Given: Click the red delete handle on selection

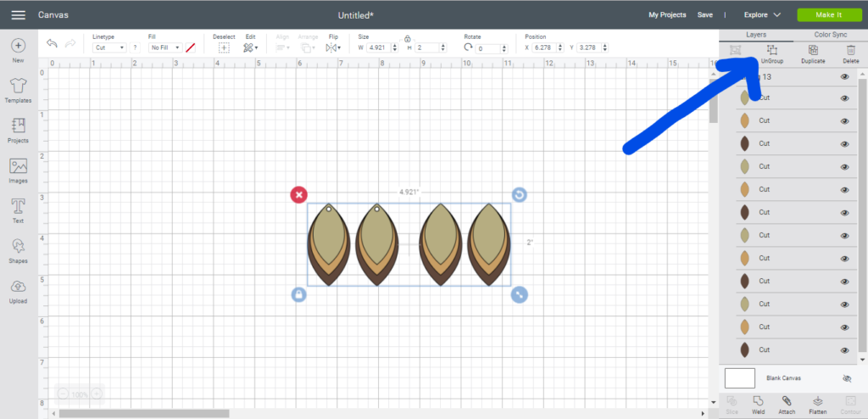Looking at the screenshot, I should pos(299,194).
